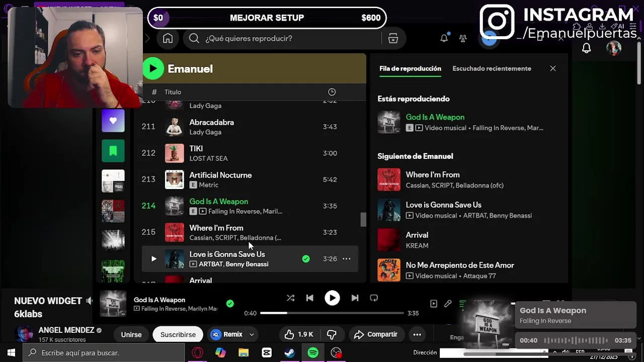Open Abracadabra track row
Image resolution: width=644 pixels, height=362 pixels.
[x=250, y=127]
